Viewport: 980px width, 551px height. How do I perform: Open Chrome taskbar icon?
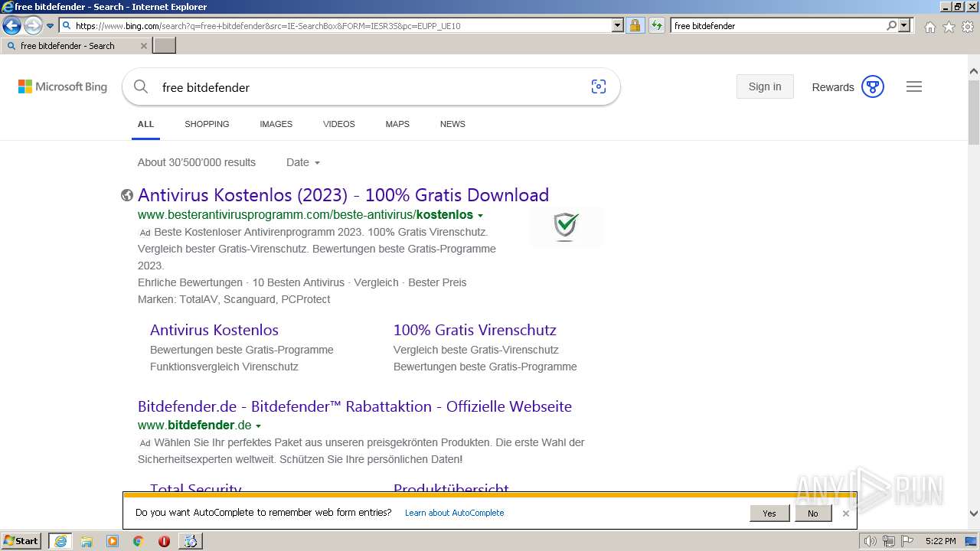point(138,541)
